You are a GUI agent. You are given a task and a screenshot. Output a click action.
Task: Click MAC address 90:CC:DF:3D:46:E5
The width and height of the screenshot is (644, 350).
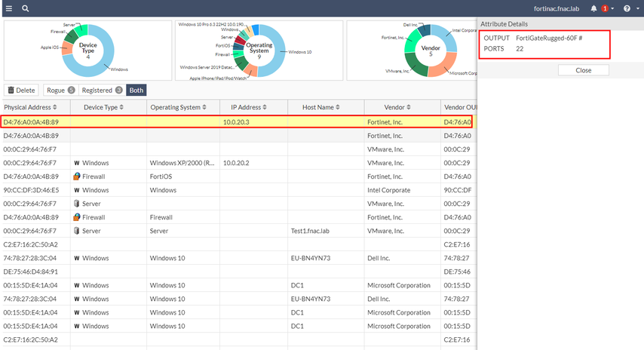[31, 190]
